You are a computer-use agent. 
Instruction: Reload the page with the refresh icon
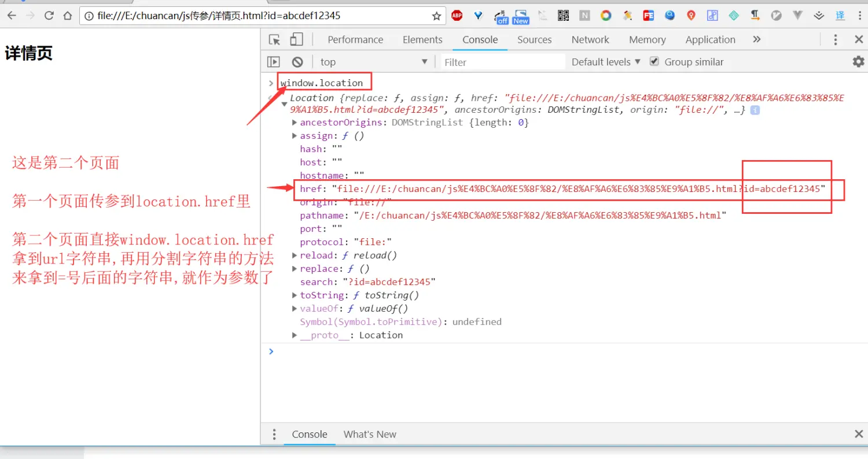49,16
